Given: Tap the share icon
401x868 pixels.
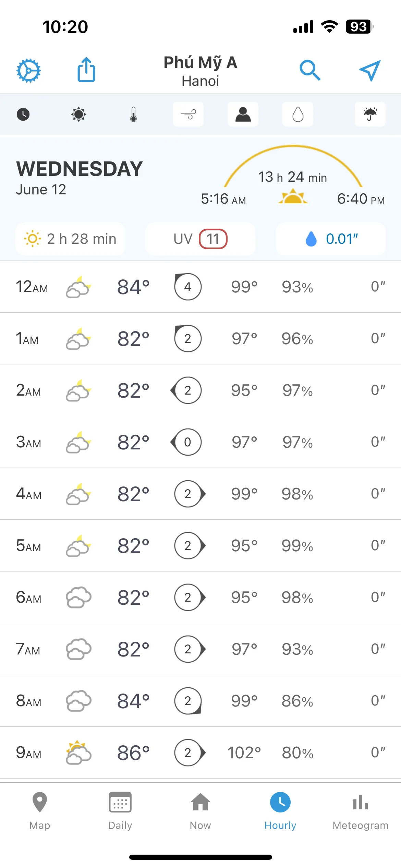Looking at the screenshot, I should tap(86, 70).
